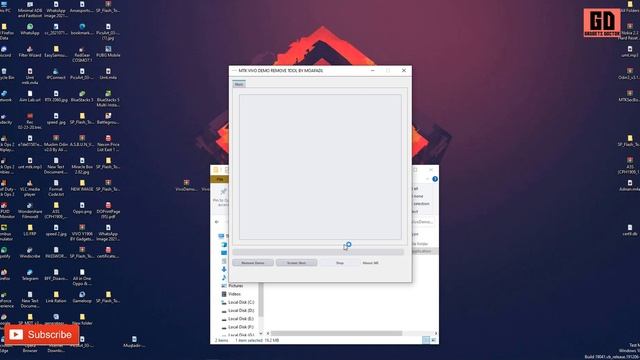640x360 pixels.
Task: Select the Windscribe desktop icon
Action: [x=30, y=253]
